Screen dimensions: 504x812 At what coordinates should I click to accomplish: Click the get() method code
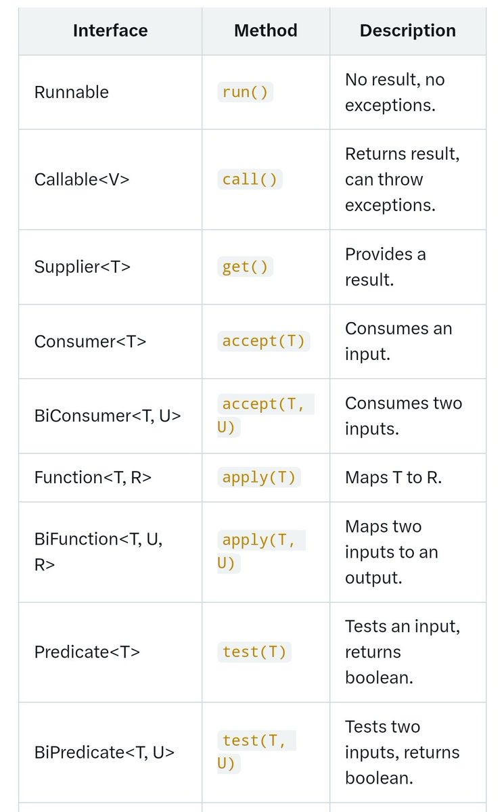coord(245,267)
